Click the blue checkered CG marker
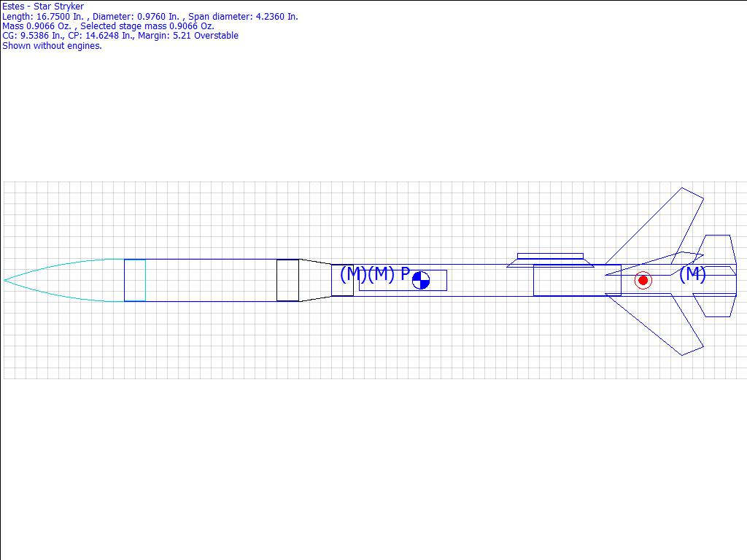The image size is (747, 560). 421,281
